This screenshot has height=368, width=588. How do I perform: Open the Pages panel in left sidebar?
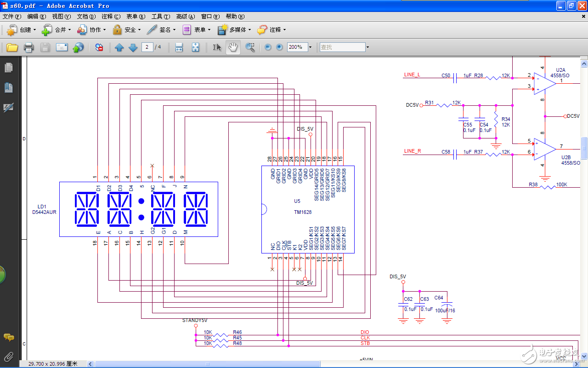coord(8,68)
